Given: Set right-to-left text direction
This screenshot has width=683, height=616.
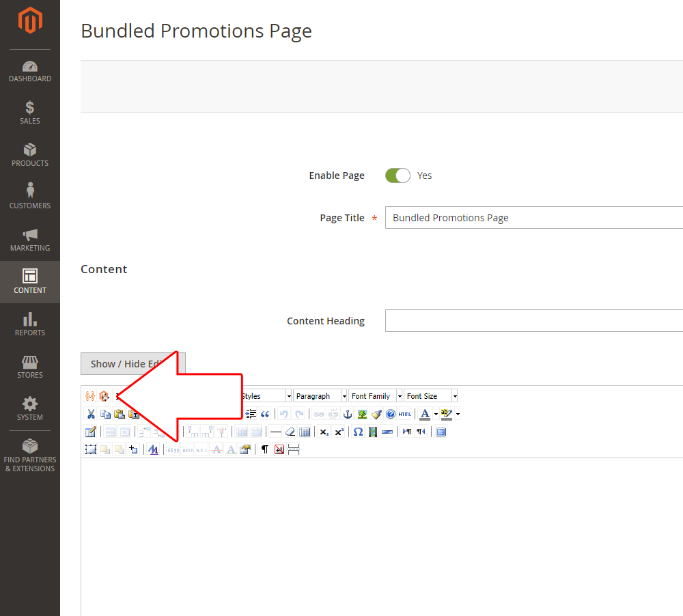Looking at the screenshot, I should pyautogui.click(x=421, y=432).
